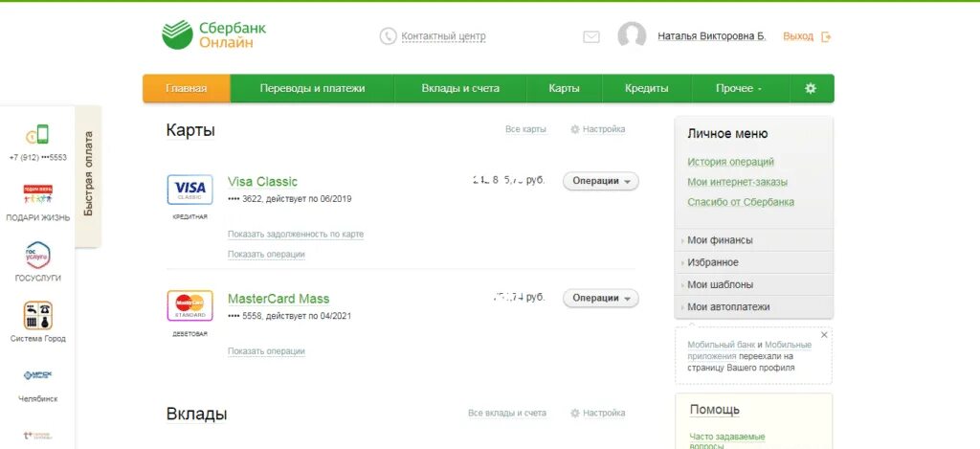Click the contact center phone icon
Screen dimensions: 980x449
[389, 36]
